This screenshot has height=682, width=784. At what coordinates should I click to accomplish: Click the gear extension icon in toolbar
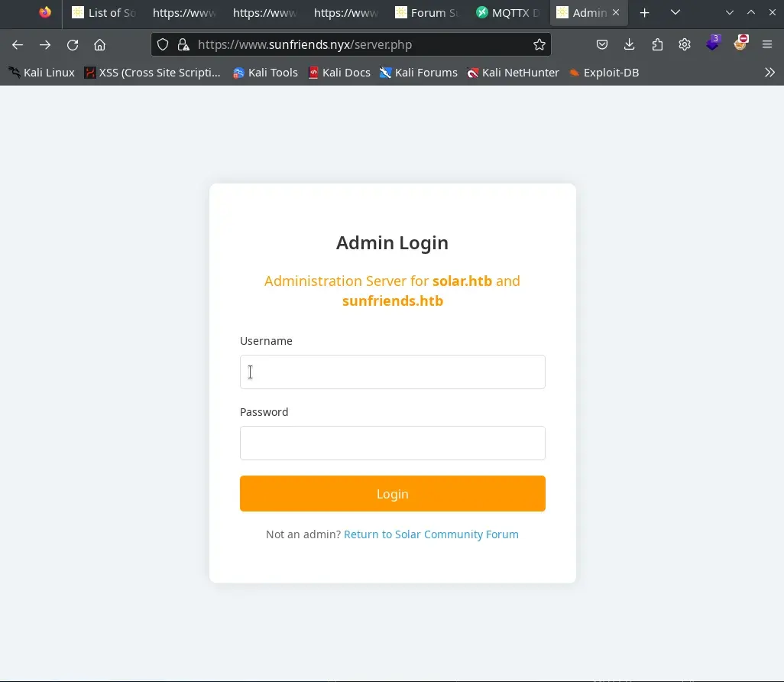pyautogui.click(x=685, y=44)
